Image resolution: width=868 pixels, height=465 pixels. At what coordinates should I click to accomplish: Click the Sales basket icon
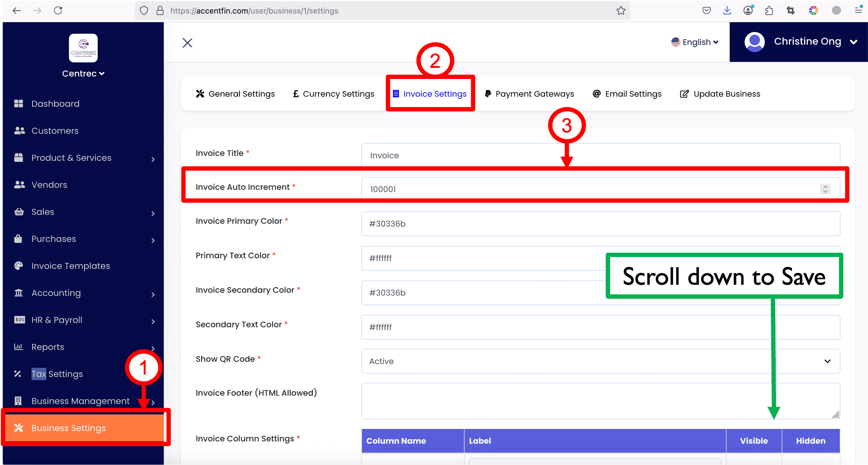[19, 212]
